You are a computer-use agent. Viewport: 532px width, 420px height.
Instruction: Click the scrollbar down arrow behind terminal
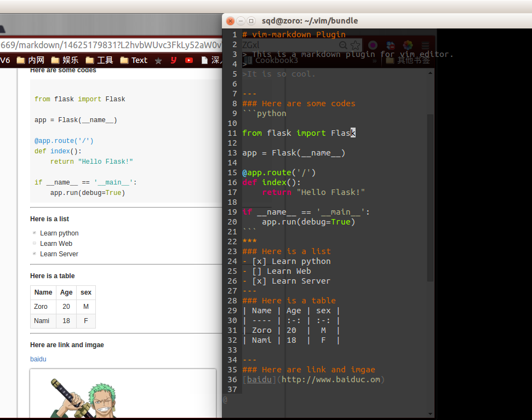tap(430, 414)
